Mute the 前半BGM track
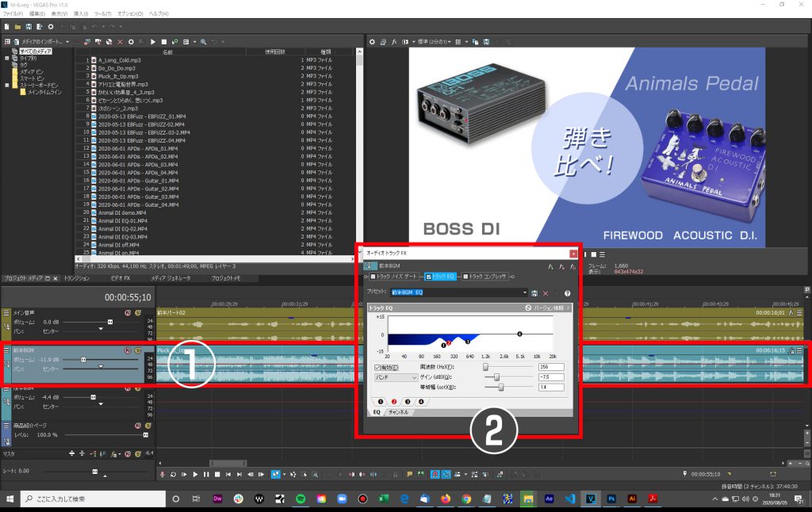The height and width of the screenshot is (512, 812). pyautogui.click(x=128, y=350)
